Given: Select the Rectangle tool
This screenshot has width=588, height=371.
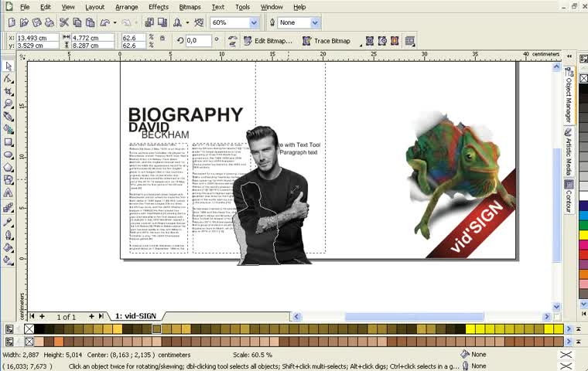Looking at the screenshot, I should point(9,142).
